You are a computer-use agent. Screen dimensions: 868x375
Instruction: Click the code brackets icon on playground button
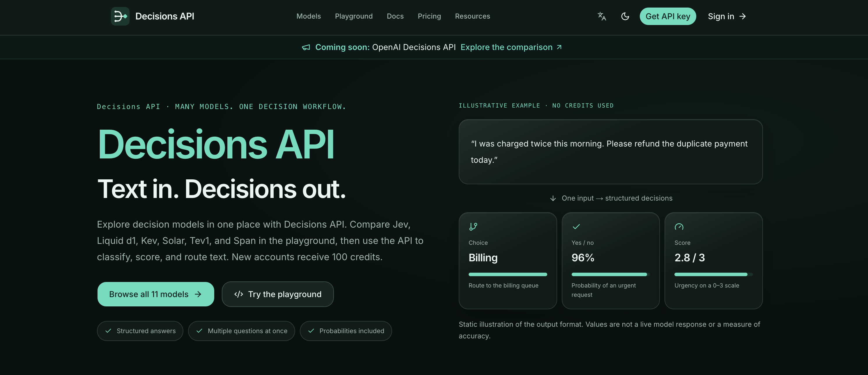click(x=239, y=294)
